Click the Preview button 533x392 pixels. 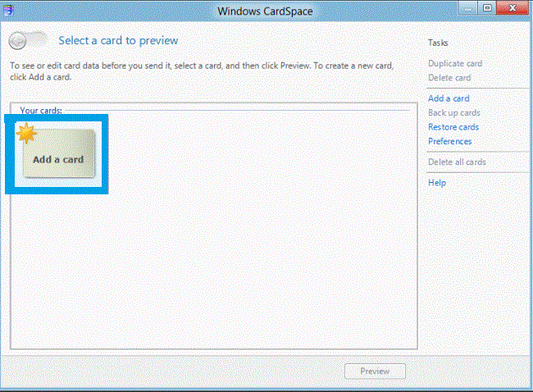point(375,371)
